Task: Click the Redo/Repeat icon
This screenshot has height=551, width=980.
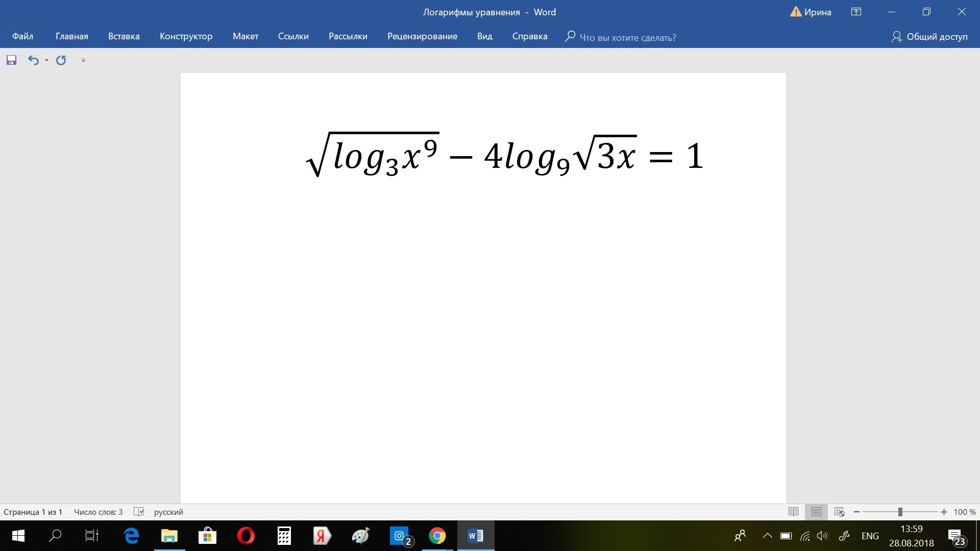Action: click(61, 60)
